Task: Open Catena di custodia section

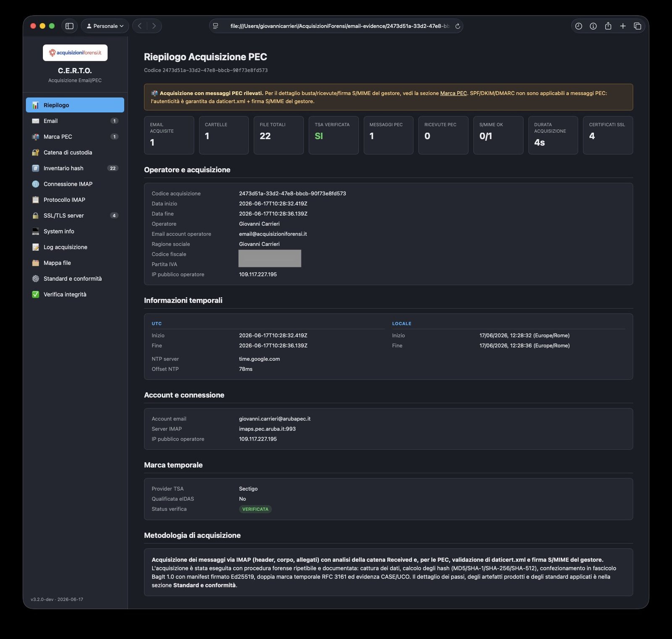Action: pyautogui.click(x=75, y=152)
